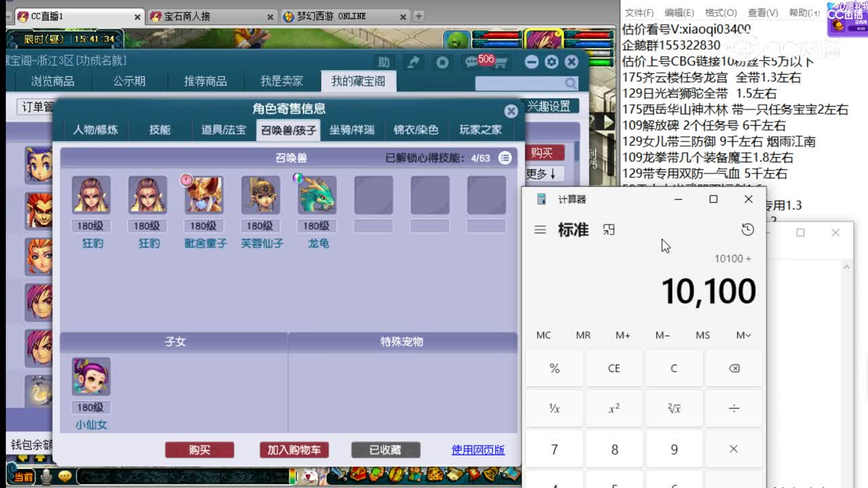This screenshot has width=868, height=488.
Task: Open 浏览商品 tab
Action: tap(53, 81)
